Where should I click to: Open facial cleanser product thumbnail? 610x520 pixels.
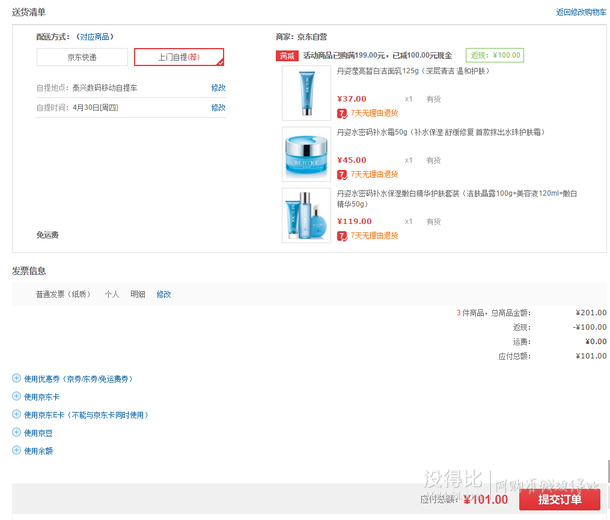tap(307, 93)
